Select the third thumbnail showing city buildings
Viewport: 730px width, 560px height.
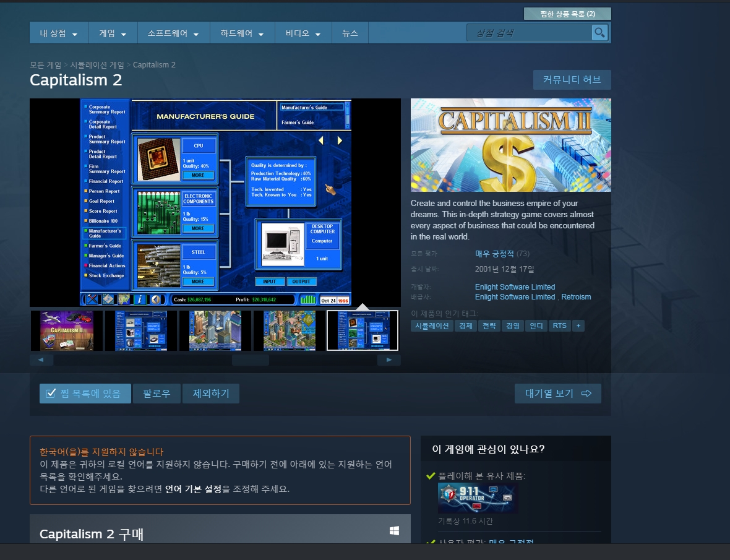coord(215,330)
